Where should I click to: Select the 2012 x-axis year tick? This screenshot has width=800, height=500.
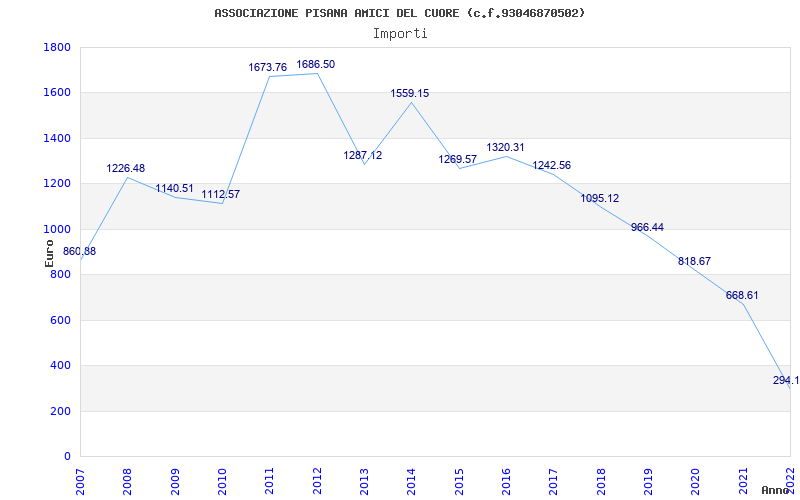point(317,481)
